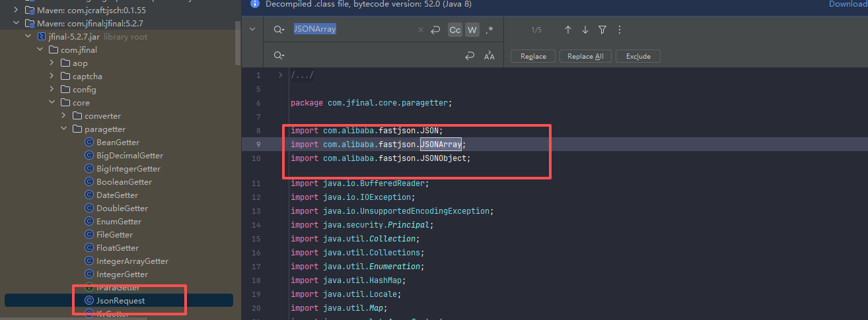The height and width of the screenshot is (320, 868).
Task: Select JsonRequest class in tree
Action: pos(119,300)
